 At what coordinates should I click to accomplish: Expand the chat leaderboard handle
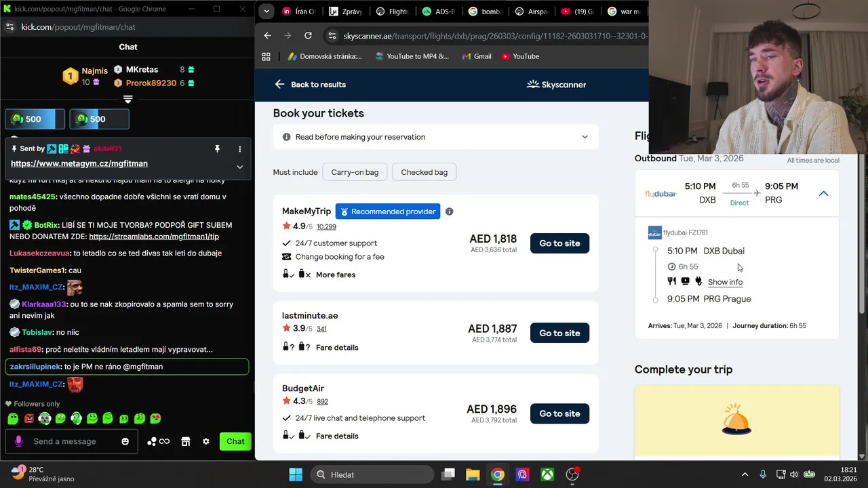coord(127,99)
